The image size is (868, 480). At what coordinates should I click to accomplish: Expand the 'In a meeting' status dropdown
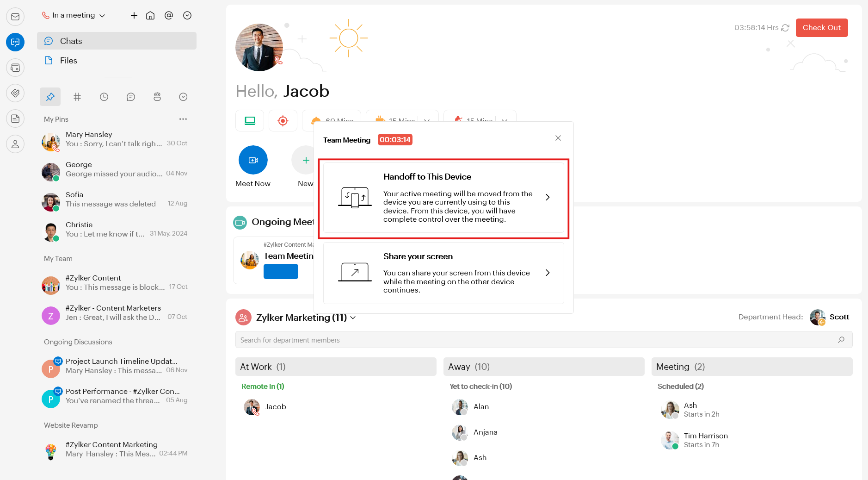[x=74, y=15]
